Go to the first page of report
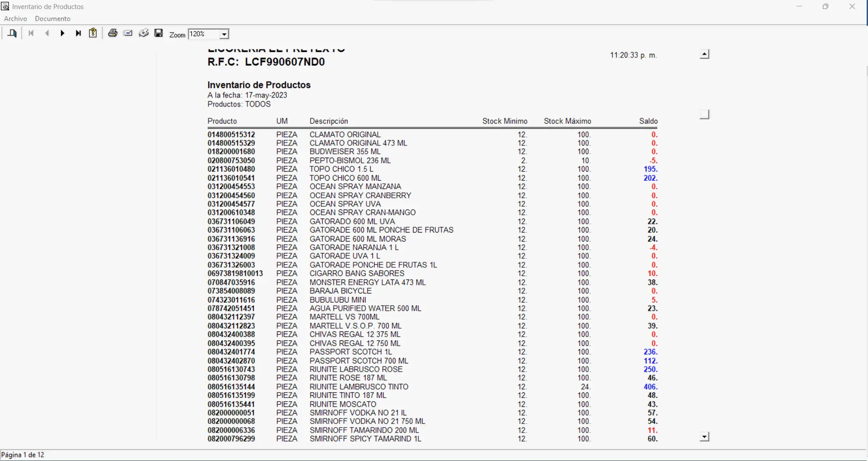 coord(31,33)
